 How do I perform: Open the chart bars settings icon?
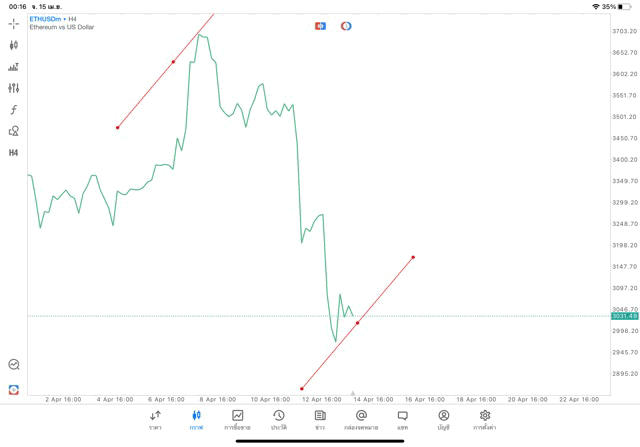(x=14, y=67)
